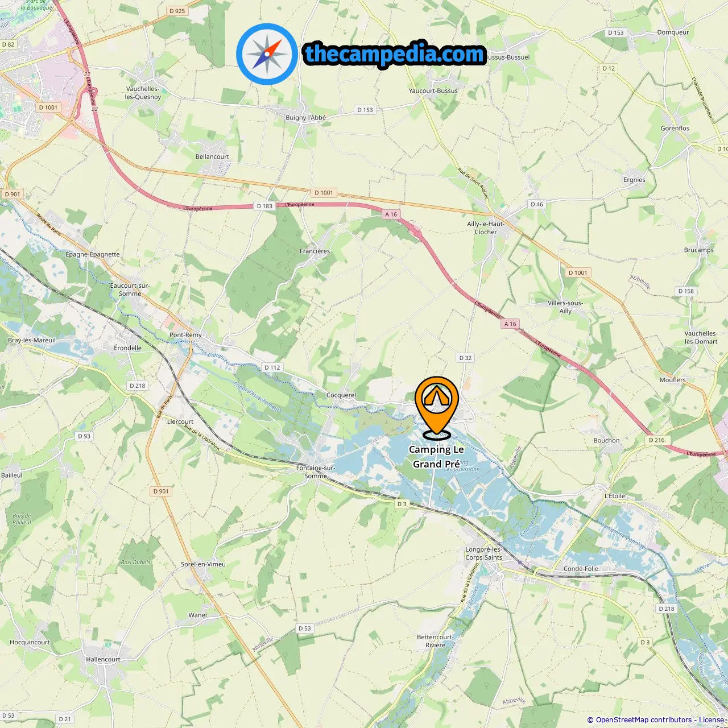Select the Camping Le Grand Pré label

pos(436,457)
